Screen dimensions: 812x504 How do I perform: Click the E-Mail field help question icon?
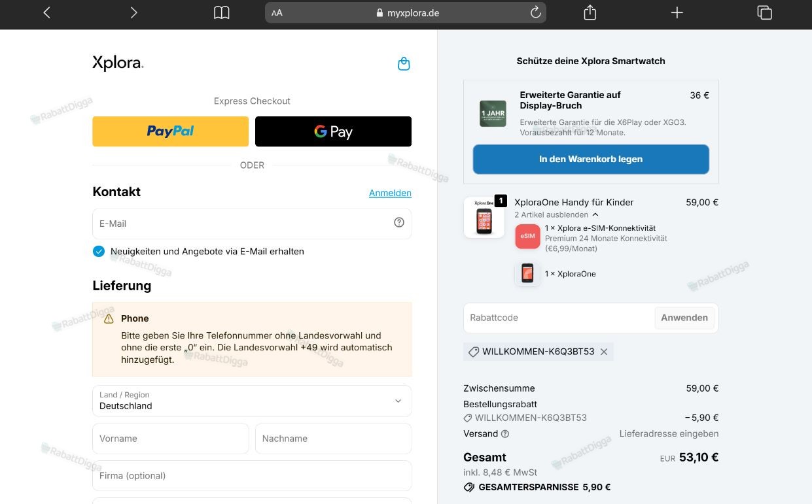[x=399, y=222]
